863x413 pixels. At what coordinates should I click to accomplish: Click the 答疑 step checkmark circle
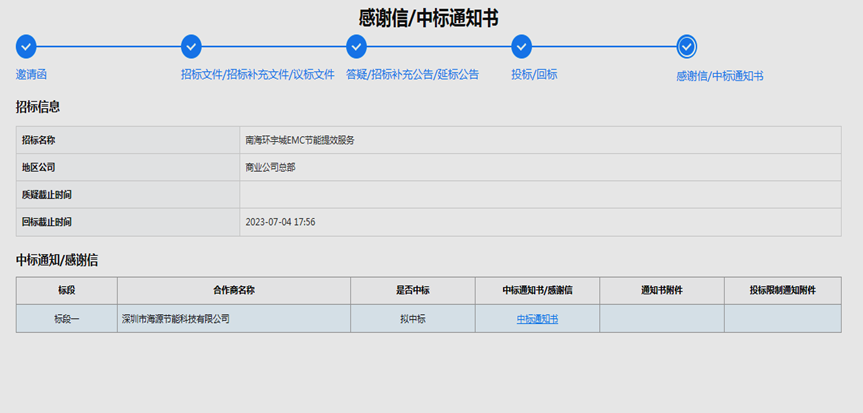point(356,46)
